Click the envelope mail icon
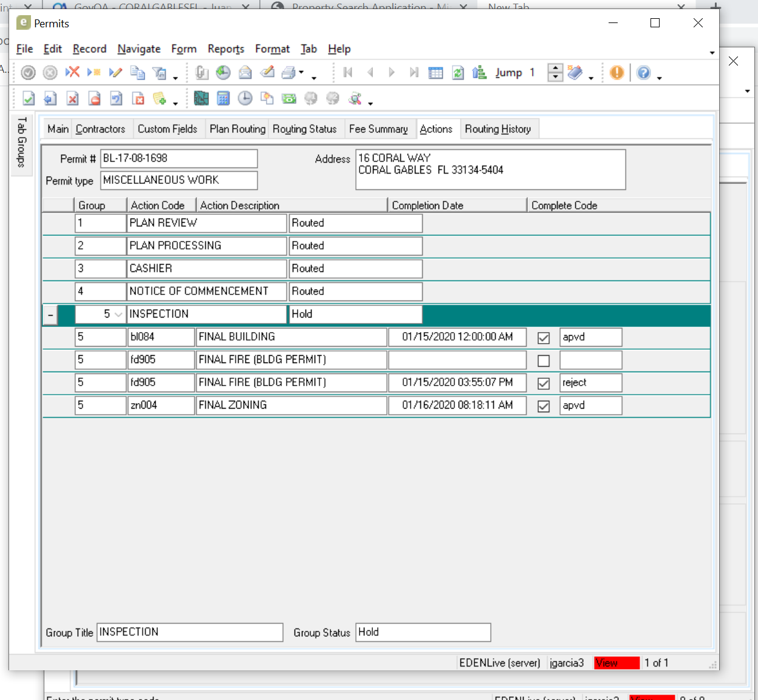The height and width of the screenshot is (700, 758). click(245, 73)
